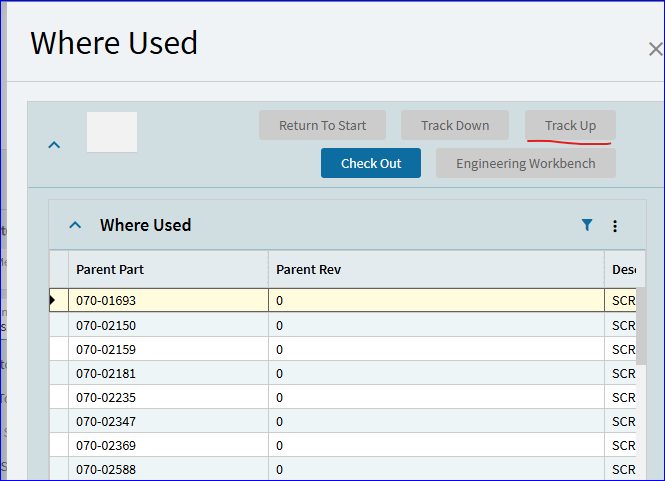Select parent part 070-02369
The width and height of the screenshot is (665, 481).
click(168, 445)
